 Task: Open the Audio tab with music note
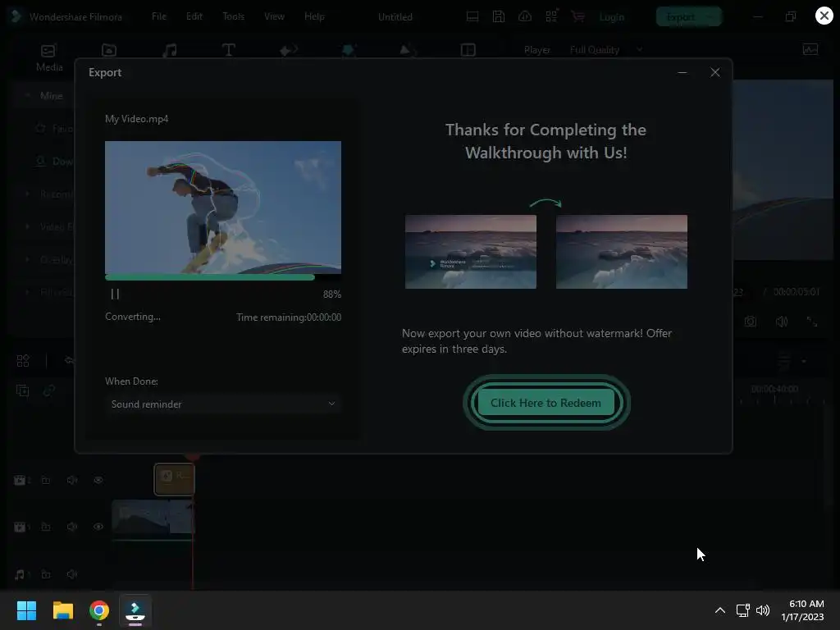coord(170,50)
